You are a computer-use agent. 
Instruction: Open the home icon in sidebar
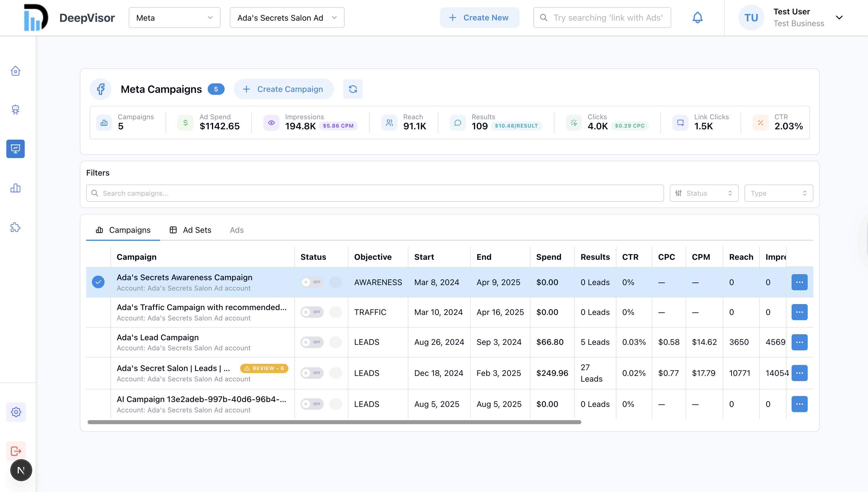tap(16, 71)
